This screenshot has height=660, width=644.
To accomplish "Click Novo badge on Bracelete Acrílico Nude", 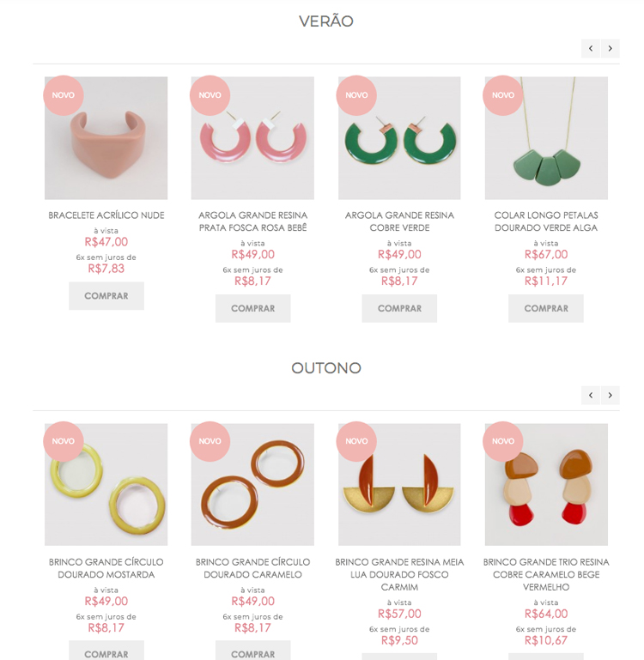I will point(64,95).
